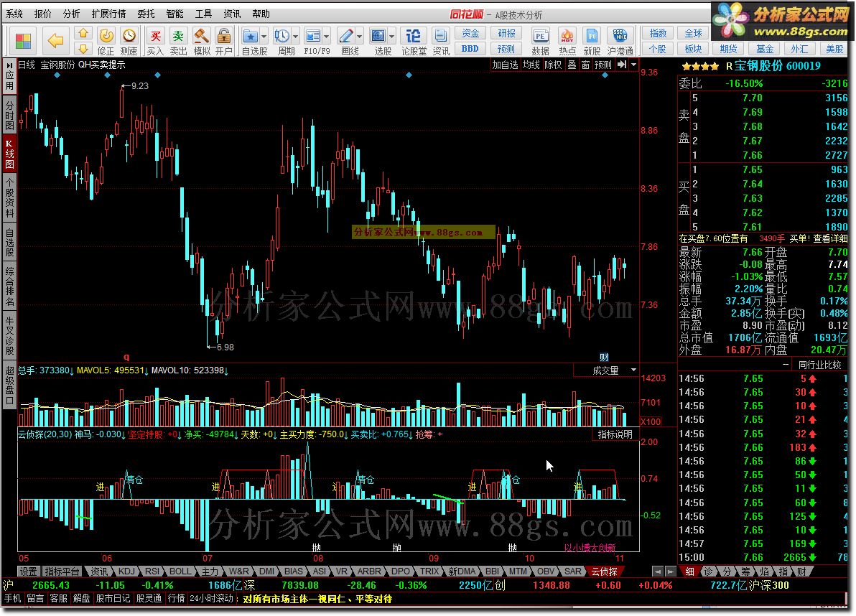
Task: Click the 卖出 sell icon
Action: (x=178, y=42)
